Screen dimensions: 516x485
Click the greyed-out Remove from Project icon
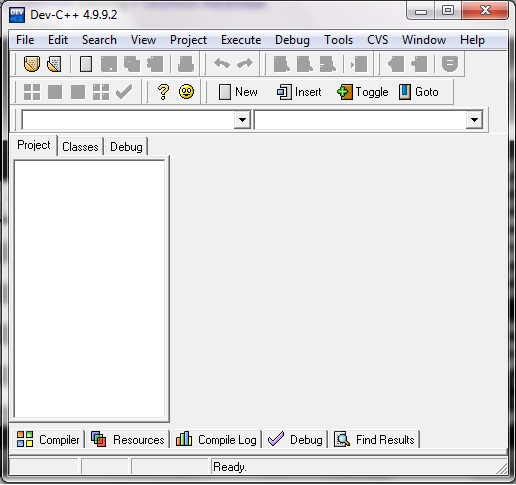coord(419,64)
